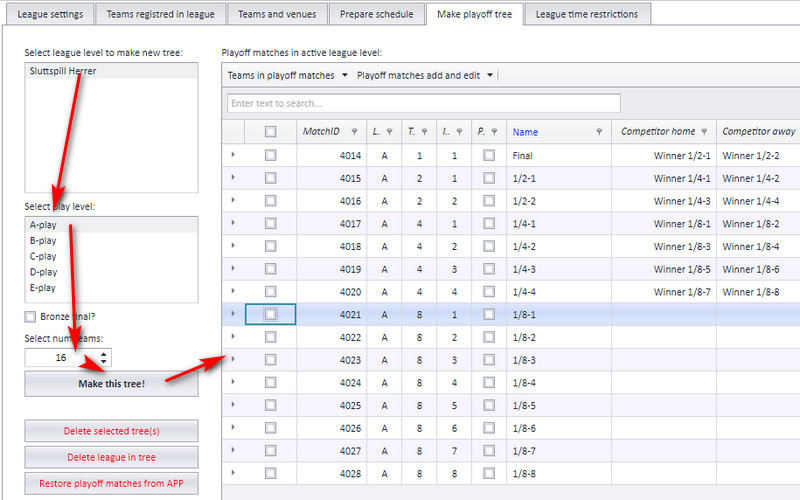Open Playoff matches add and edit dropdown
This screenshot has width=800, height=500.
tap(425, 76)
